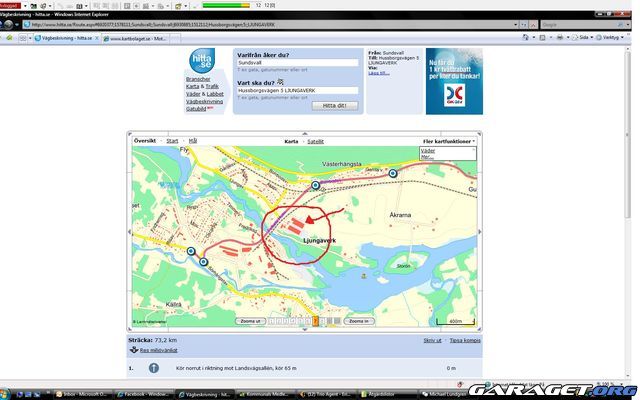This screenshot has width=640, height=400.
Task: Click the route waypoint marker near Västerhångsta
Action: [x=392, y=174]
